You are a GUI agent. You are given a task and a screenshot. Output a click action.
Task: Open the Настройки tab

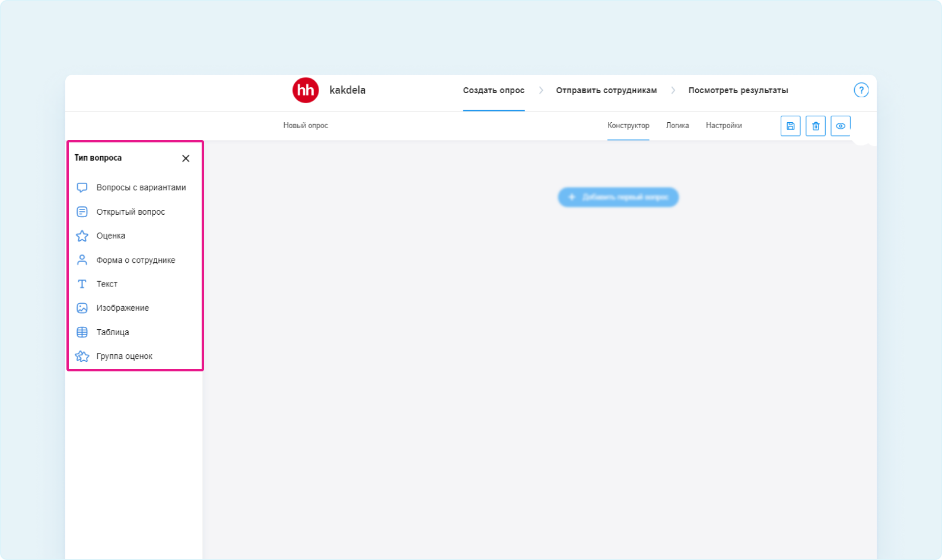tap(724, 126)
